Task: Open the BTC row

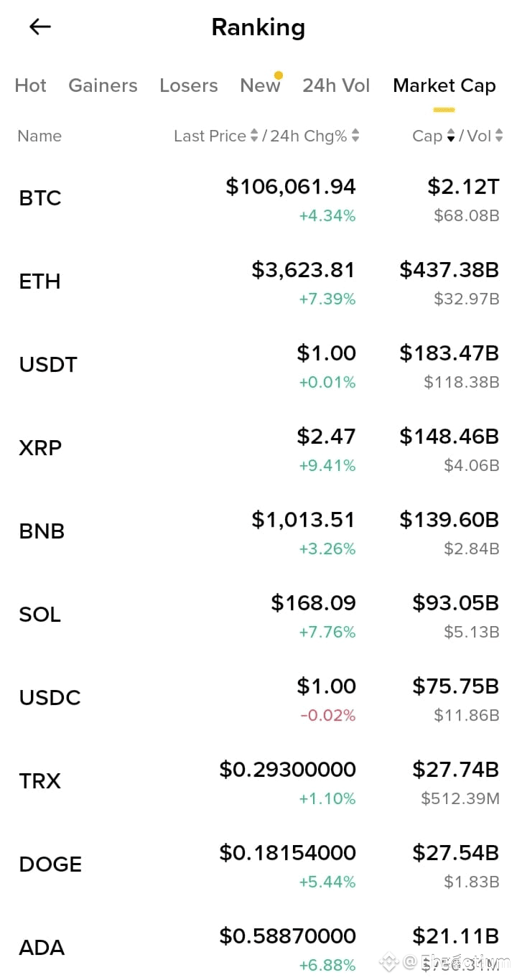Action: coord(258,198)
